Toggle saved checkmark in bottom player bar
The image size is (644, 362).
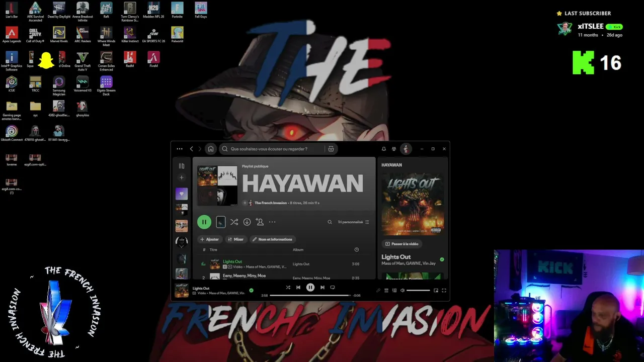click(251, 290)
